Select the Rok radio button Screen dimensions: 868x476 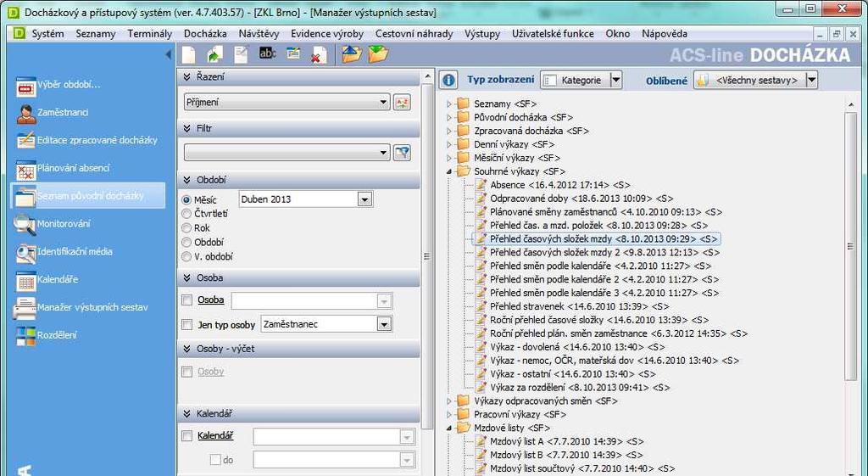point(186,227)
